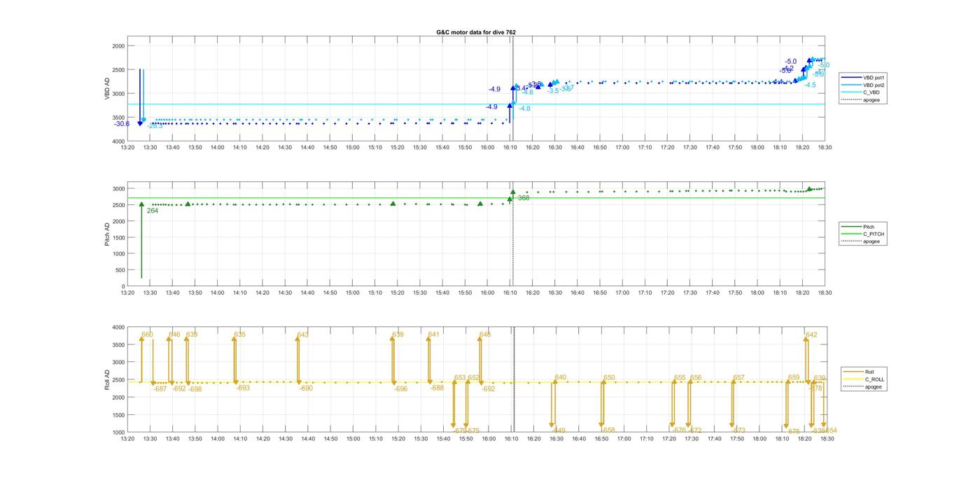Click the '-673' roll data label
This screenshot has width=980, height=485.
[x=738, y=430]
